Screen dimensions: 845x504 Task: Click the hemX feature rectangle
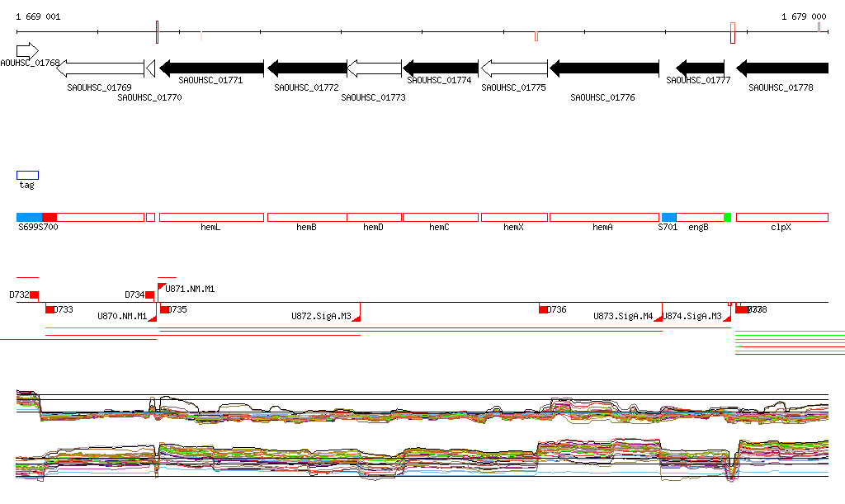point(514,218)
